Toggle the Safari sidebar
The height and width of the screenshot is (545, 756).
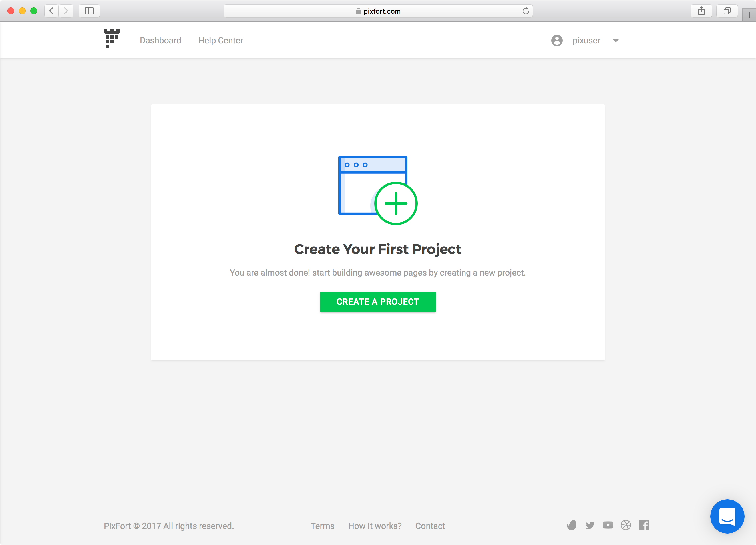89,11
